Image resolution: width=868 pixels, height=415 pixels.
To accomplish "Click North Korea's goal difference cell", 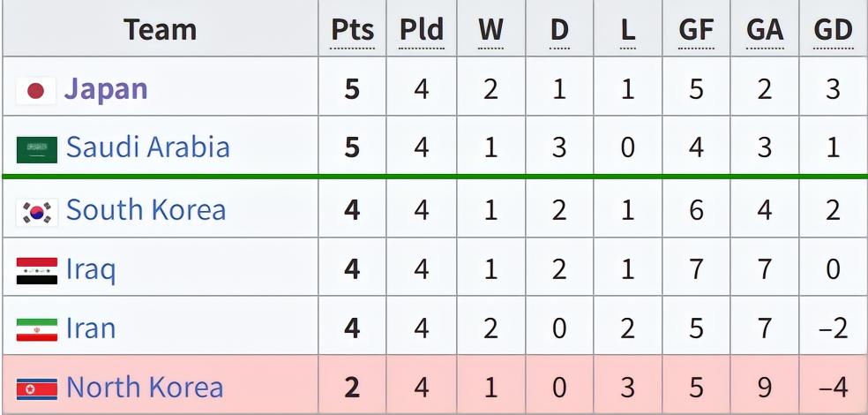I will point(833,388).
